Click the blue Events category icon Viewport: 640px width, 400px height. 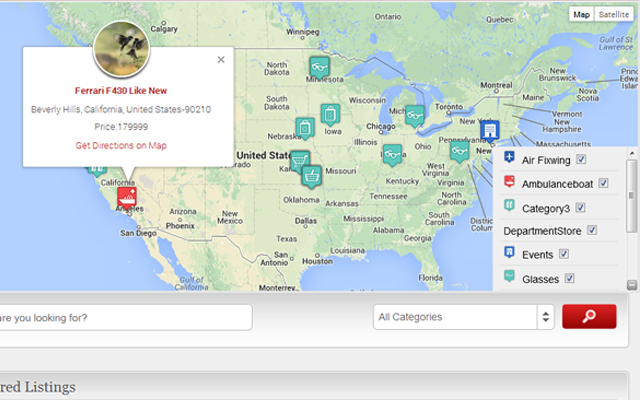coord(509,252)
